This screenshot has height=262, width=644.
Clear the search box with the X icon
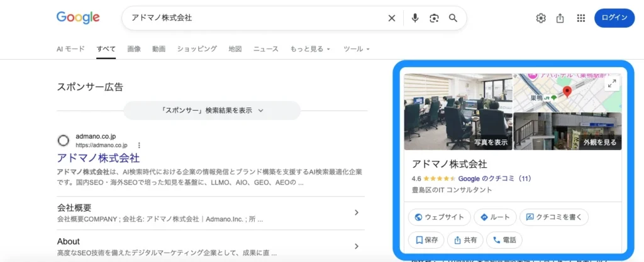(x=392, y=18)
